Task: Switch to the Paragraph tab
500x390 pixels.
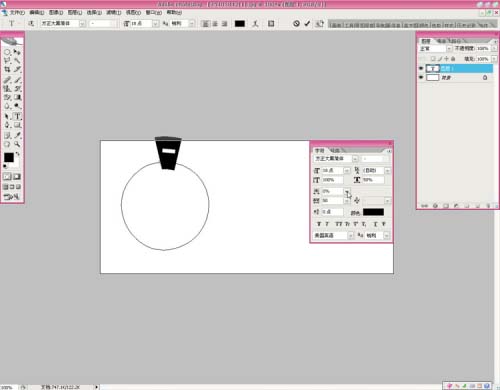Action: [x=335, y=151]
